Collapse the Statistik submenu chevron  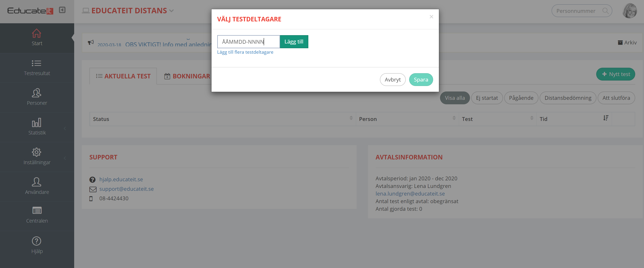pyautogui.click(x=65, y=128)
